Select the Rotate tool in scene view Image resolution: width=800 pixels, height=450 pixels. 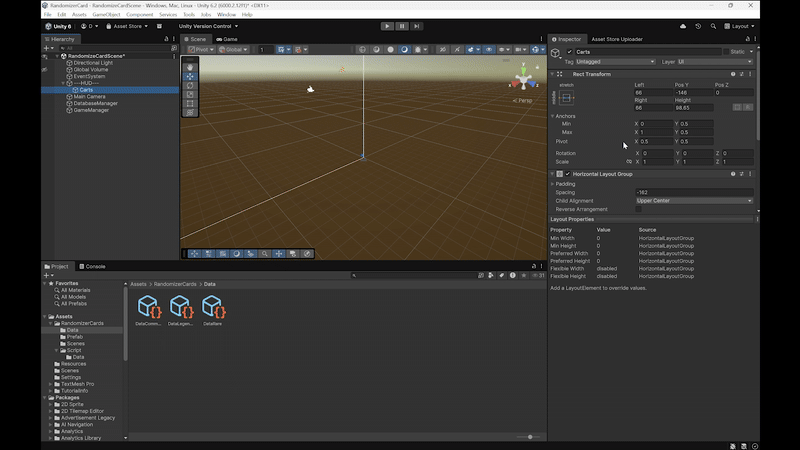click(190, 85)
